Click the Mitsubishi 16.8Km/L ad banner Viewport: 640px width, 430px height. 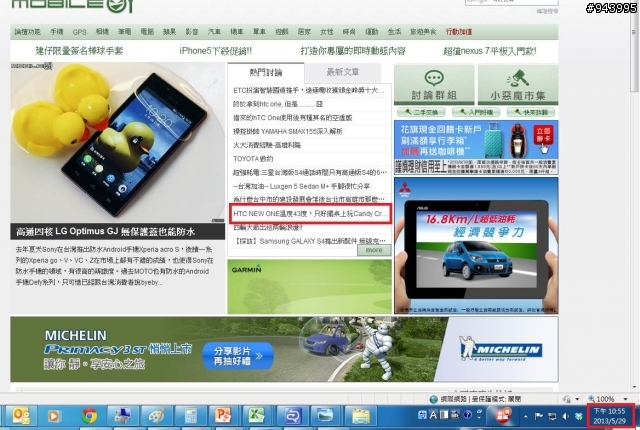coord(476,246)
